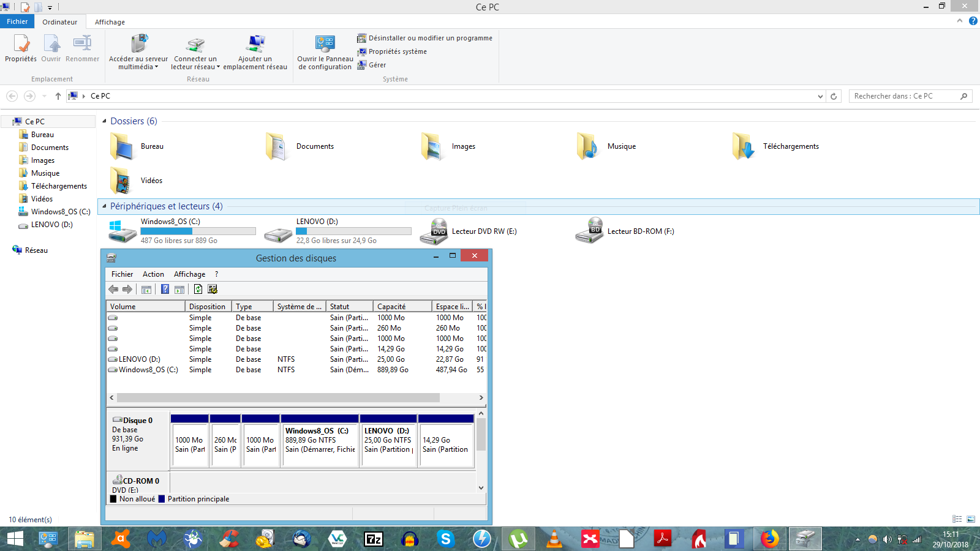980x551 pixels.
Task: Open the address bar history dropdown
Action: point(820,96)
